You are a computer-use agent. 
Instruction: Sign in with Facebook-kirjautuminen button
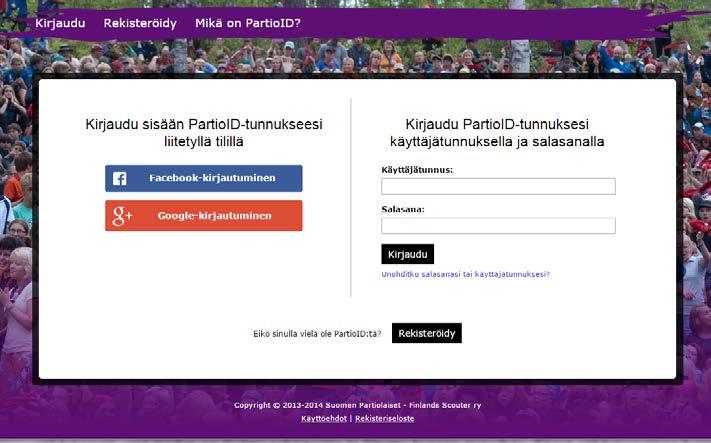pyautogui.click(x=204, y=178)
